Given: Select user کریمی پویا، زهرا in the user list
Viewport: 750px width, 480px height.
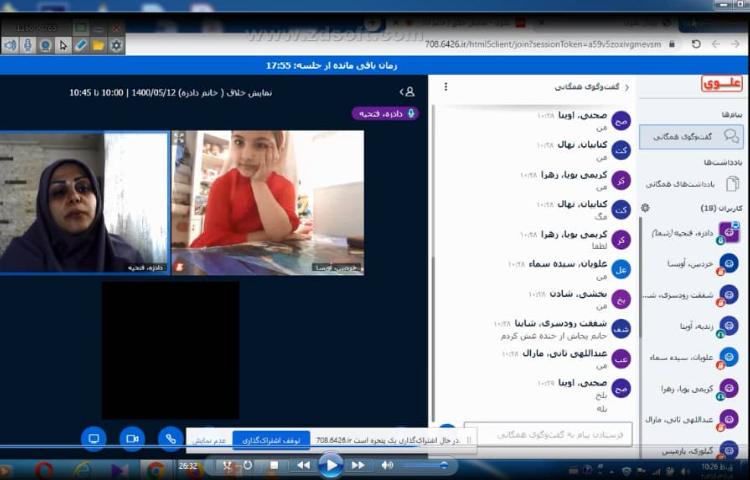Looking at the screenshot, I should 693,389.
